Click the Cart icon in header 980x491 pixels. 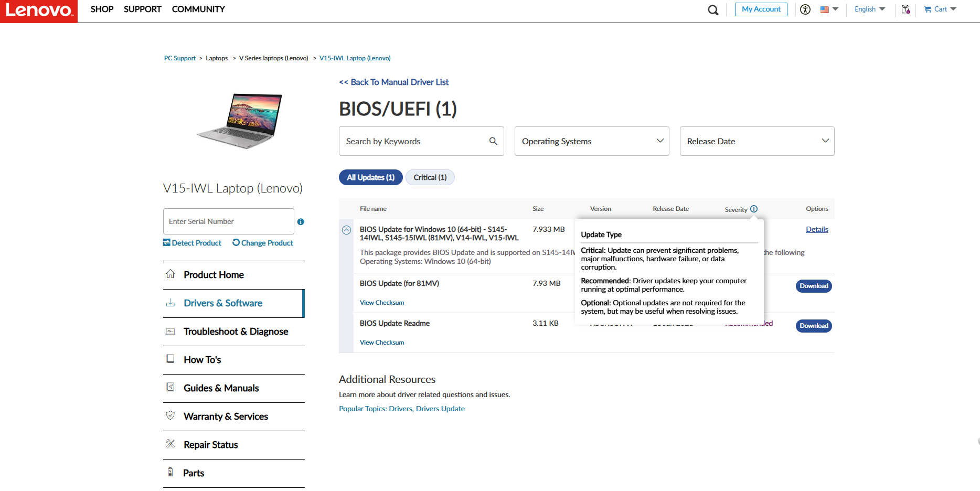[x=928, y=9]
